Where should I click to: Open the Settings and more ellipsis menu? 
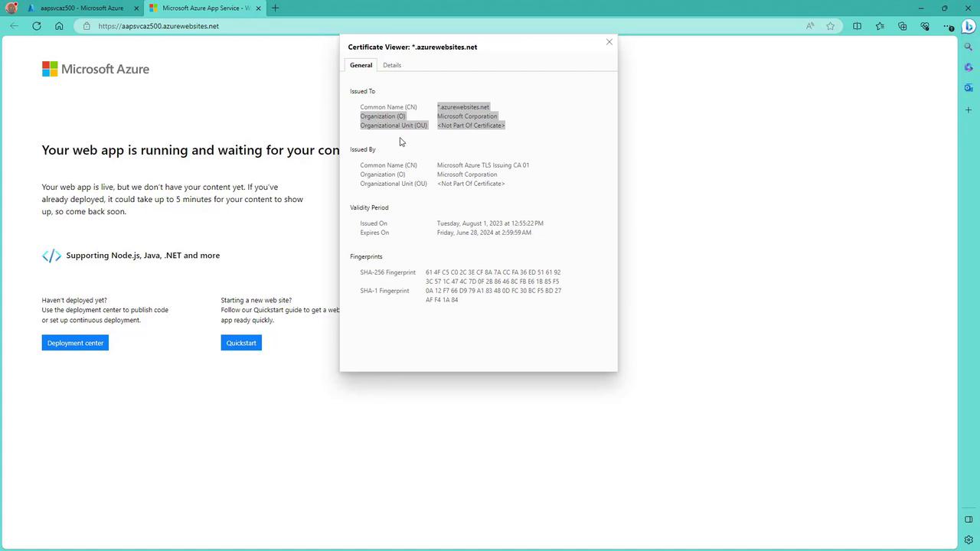click(x=948, y=26)
